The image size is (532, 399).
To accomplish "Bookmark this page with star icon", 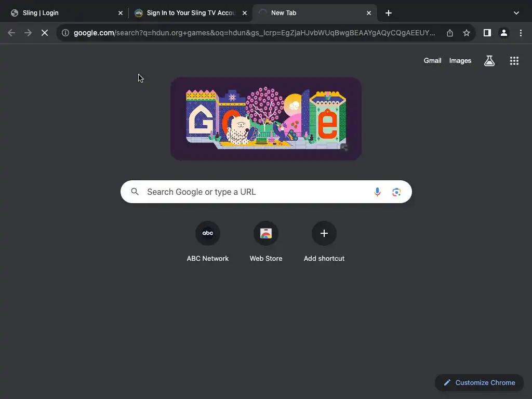I will pos(467,33).
